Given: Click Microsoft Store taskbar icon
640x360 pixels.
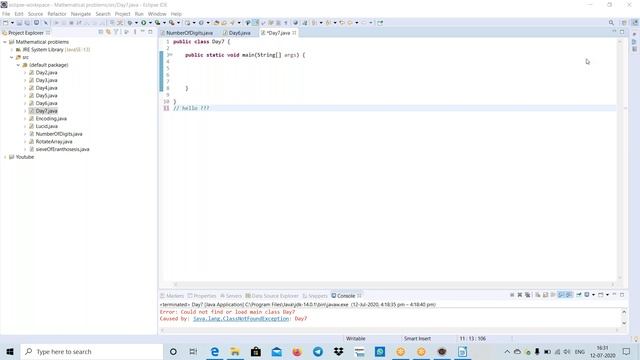Looking at the screenshot, I should pos(256,351).
